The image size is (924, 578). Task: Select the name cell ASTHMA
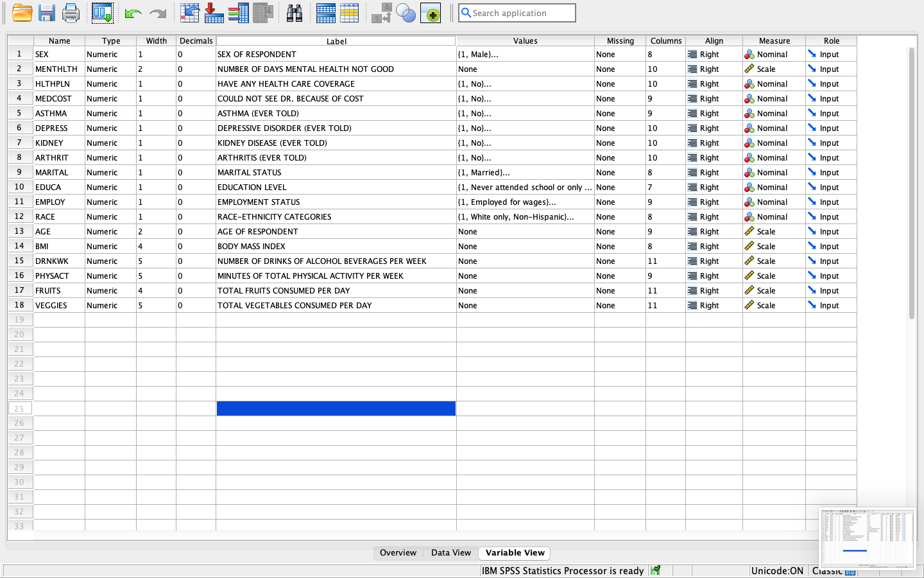pos(59,113)
